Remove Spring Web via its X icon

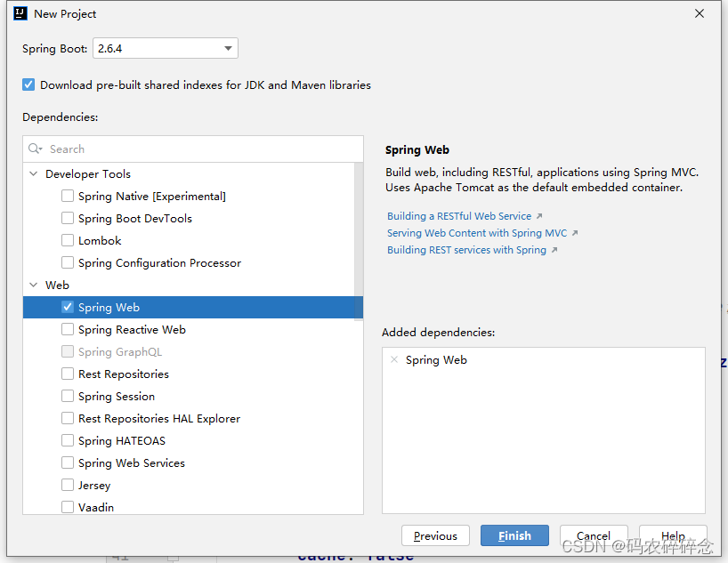pyautogui.click(x=394, y=359)
